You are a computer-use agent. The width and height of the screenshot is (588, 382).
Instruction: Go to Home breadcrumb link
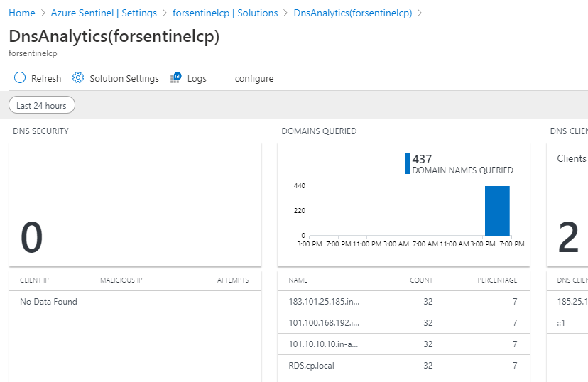tap(22, 13)
